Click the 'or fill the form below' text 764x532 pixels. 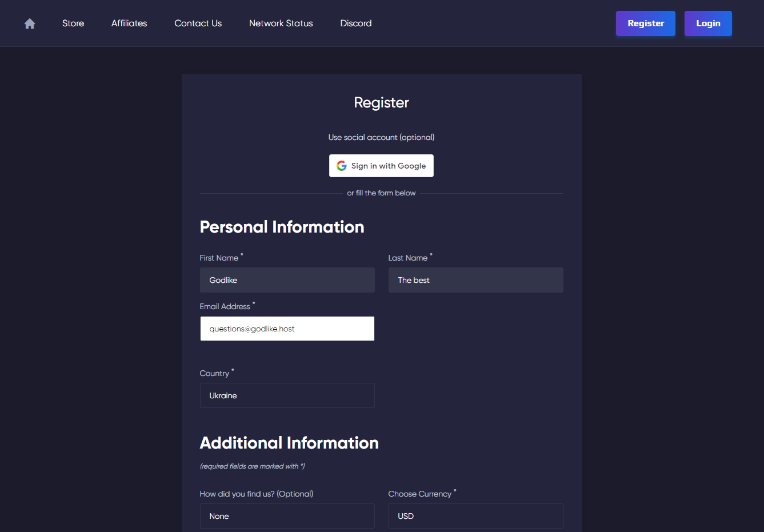click(381, 193)
